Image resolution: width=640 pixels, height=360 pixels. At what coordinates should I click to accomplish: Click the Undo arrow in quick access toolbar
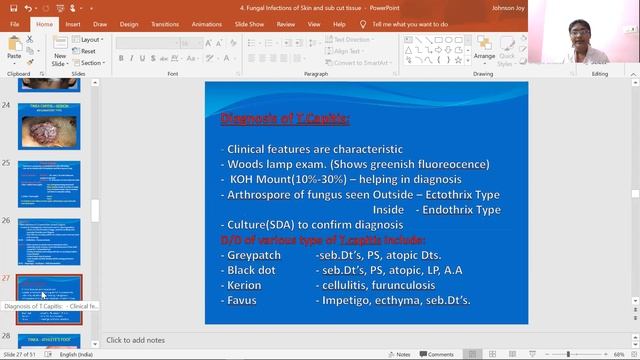[28, 8]
